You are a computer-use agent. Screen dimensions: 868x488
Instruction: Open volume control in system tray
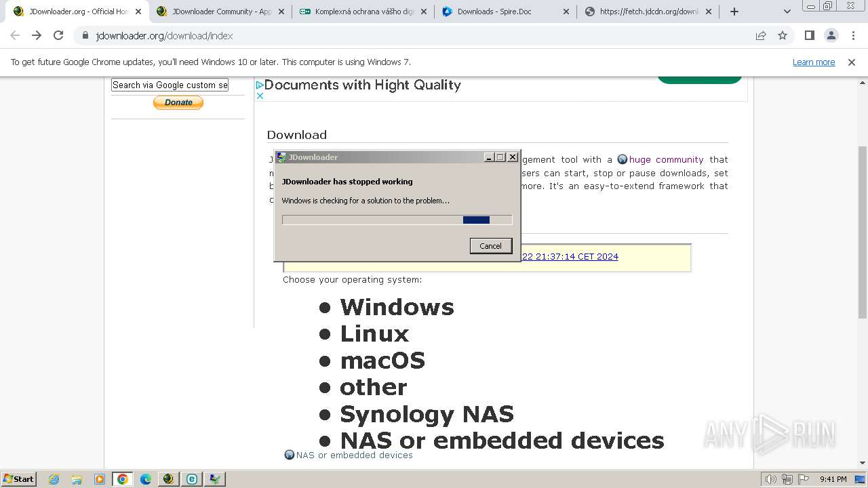(771, 479)
